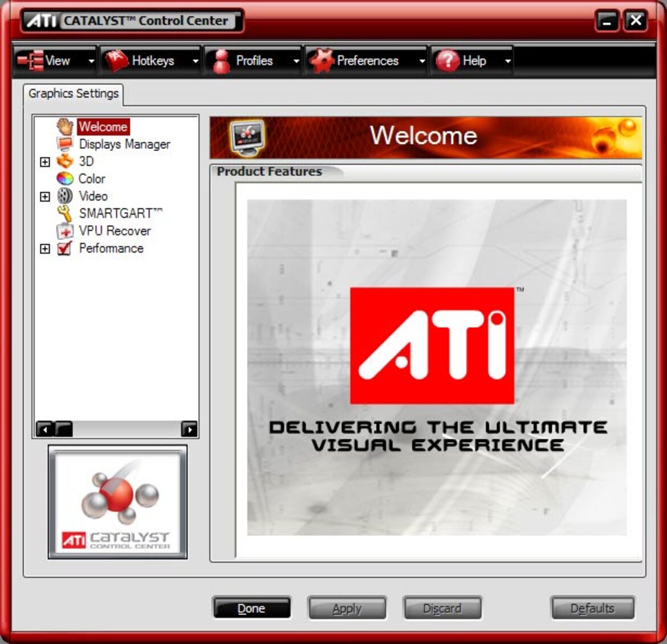Click the tree scrollbar right arrow
667x644 pixels.
click(189, 429)
